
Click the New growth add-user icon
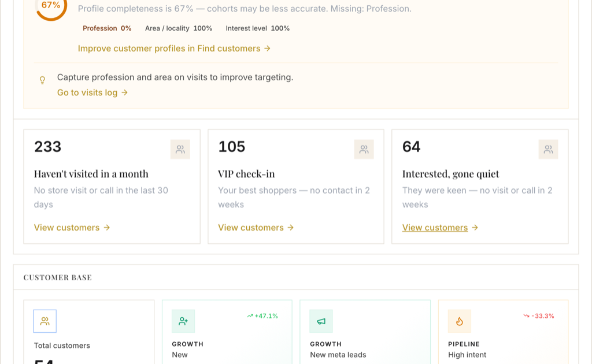[183, 321]
